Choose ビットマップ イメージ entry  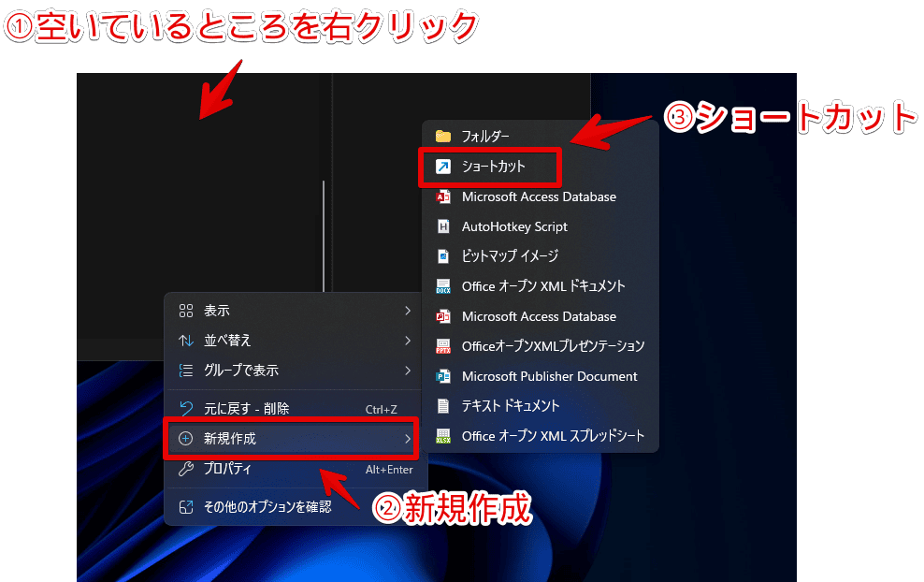pyautogui.click(x=541, y=256)
